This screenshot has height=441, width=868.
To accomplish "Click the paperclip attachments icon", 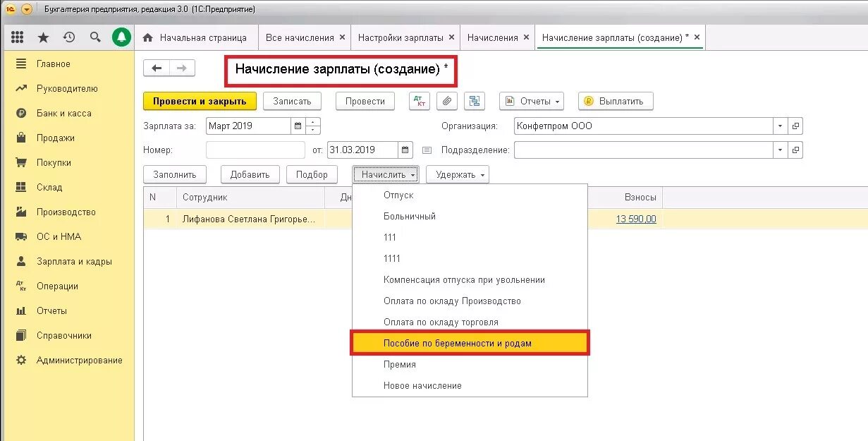I will pos(446,101).
